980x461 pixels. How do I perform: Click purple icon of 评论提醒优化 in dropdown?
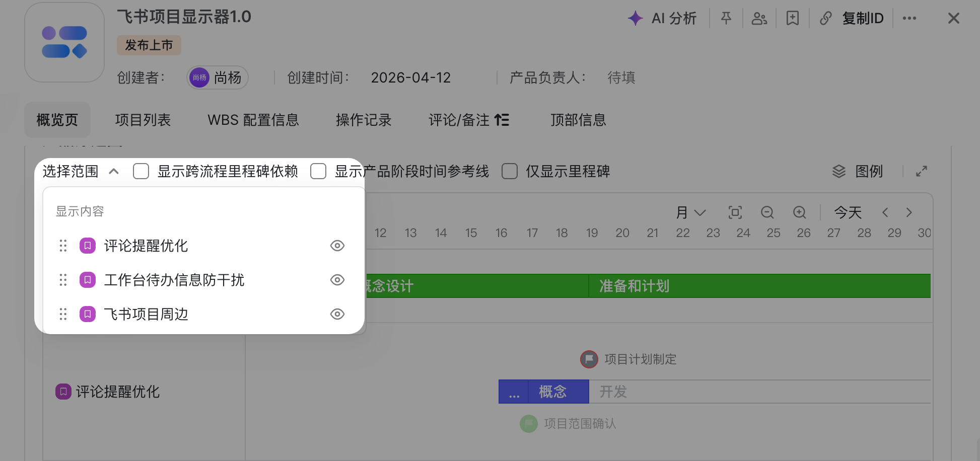(x=88, y=246)
